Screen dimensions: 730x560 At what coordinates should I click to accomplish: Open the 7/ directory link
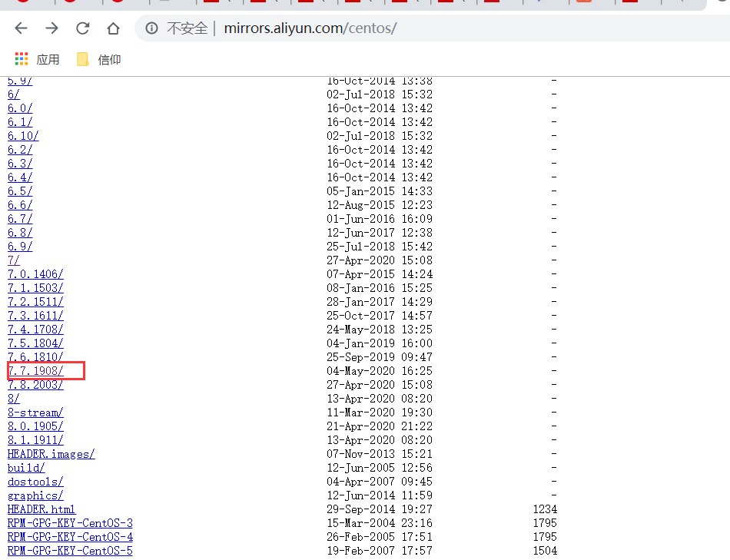(x=14, y=260)
